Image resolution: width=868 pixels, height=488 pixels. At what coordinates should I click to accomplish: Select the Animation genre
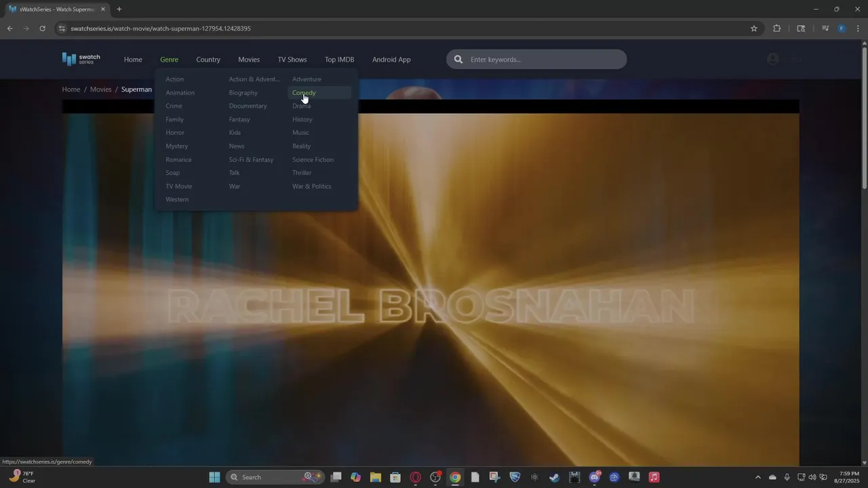click(180, 93)
